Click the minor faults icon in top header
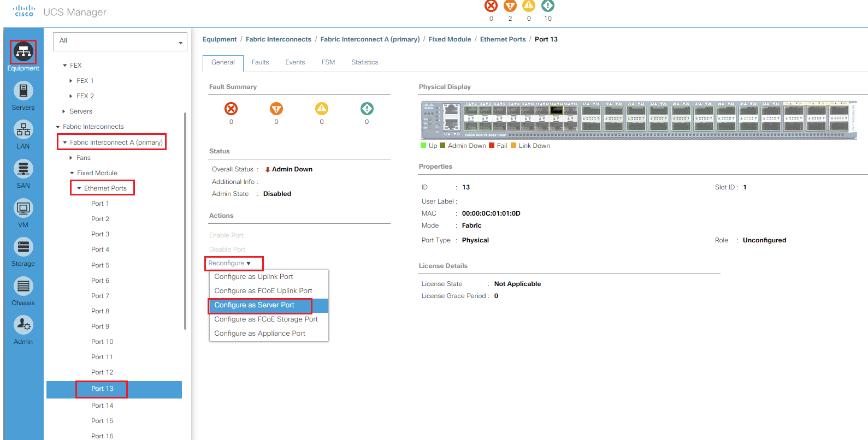Screen dimensions: 868x440 coord(529,6)
